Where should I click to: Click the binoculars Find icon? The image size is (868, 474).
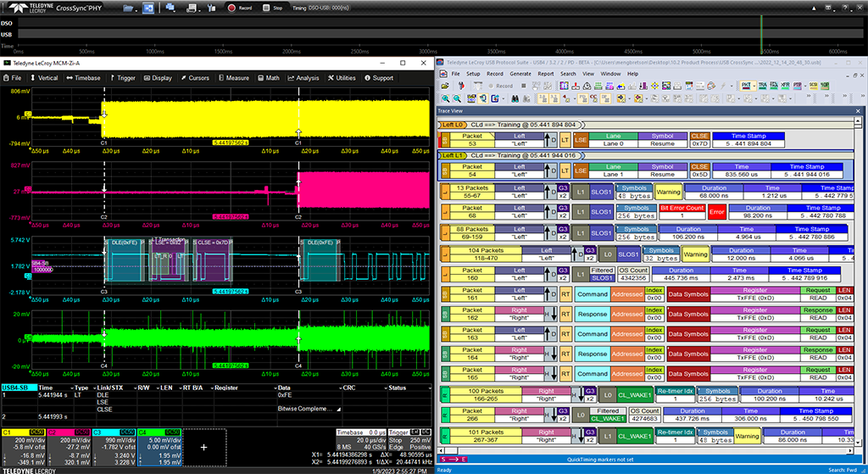pos(515,98)
